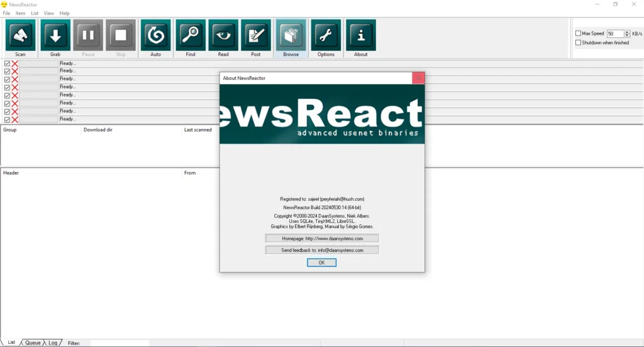Screen dimensions: 644x347
Task: Uncheck the fifth connection checkbox
Action: (7, 95)
